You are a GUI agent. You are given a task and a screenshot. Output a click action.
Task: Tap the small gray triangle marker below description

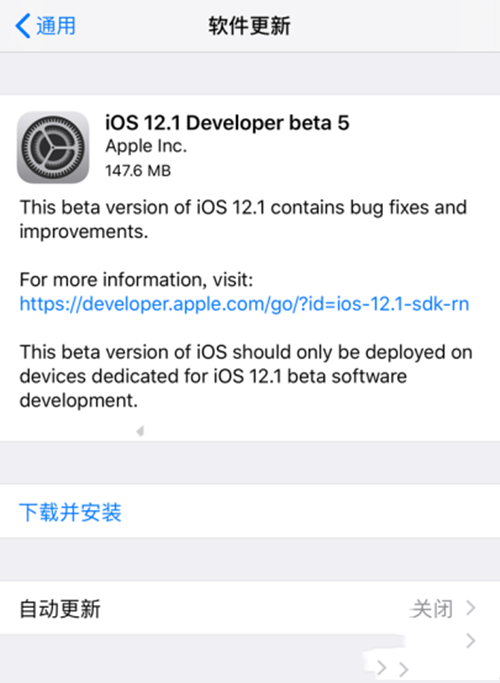140,431
